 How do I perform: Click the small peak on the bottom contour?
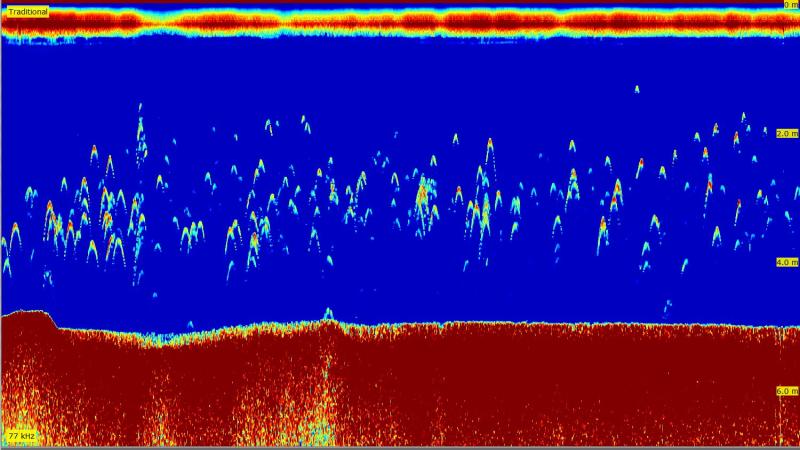coord(328,314)
